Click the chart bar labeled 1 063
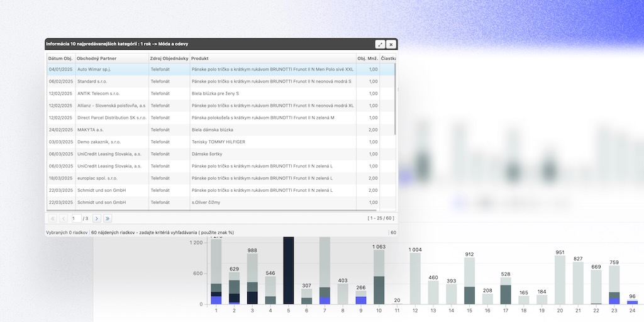 click(x=379, y=277)
